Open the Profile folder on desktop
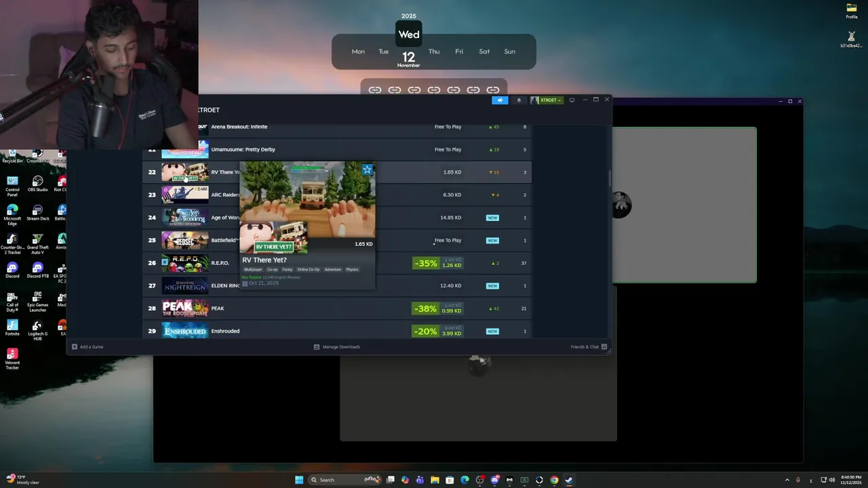Viewport: 868px width, 488px height. (x=851, y=11)
